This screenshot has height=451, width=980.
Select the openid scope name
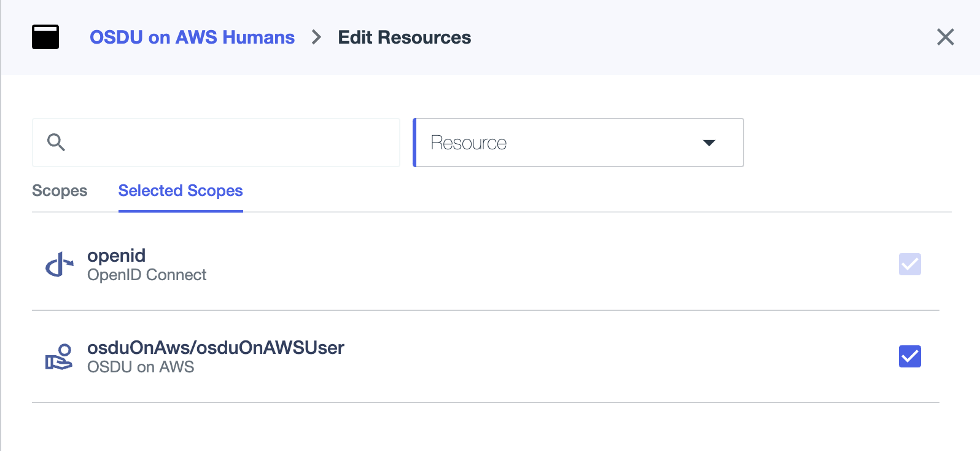click(117, 255)
